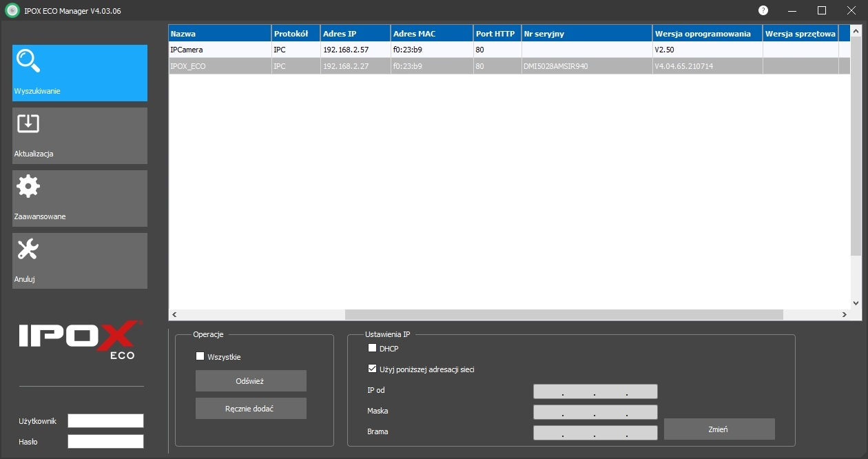Sort by the Port HTTP column header
Viewport: 868px width, 459px height.
497,34
